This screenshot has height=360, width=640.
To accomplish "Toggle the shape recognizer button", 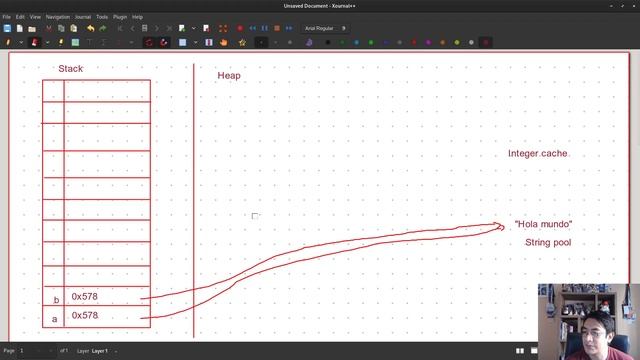I will click(x=149, y=42).
